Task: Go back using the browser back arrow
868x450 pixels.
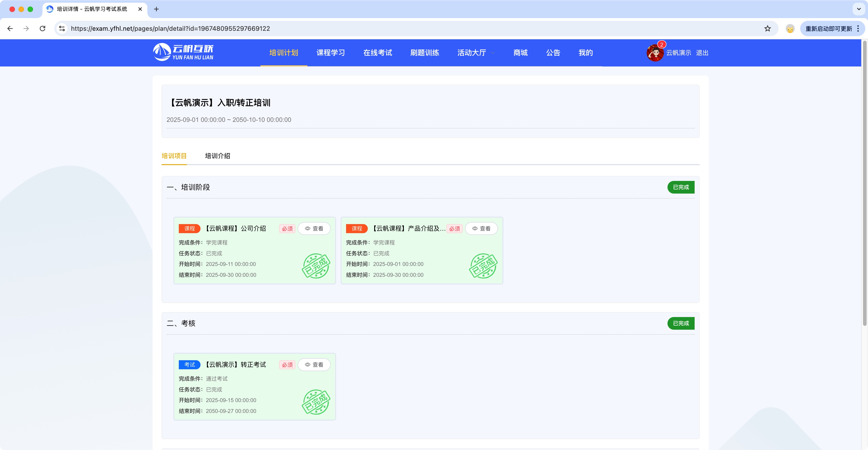Action: (10, 29)
